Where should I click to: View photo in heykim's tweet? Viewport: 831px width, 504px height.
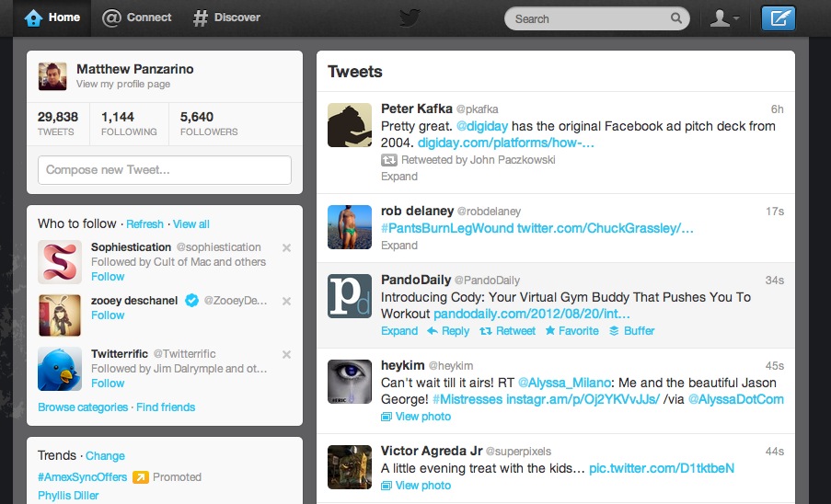pos(416,417)
